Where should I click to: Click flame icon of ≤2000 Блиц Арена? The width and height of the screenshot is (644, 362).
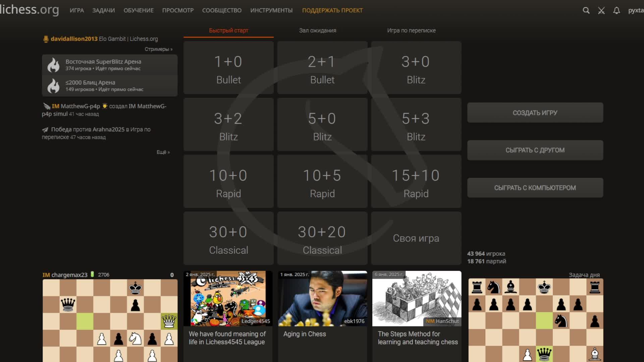(x=53, y=86)
